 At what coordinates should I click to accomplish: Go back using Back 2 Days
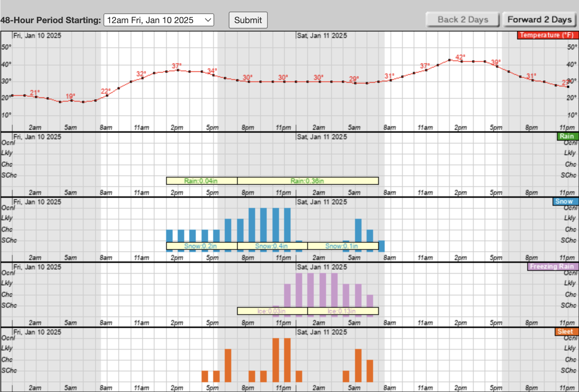tap(463, 20)
